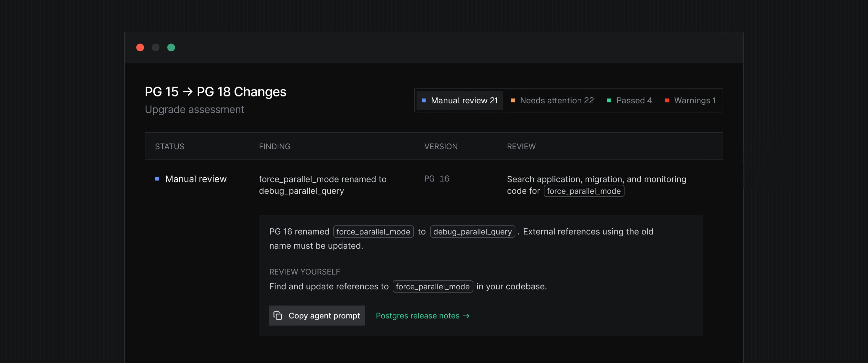Click the REVIEW column header
The height and width of the screenshot is (363, 868).
coord(521,146)
